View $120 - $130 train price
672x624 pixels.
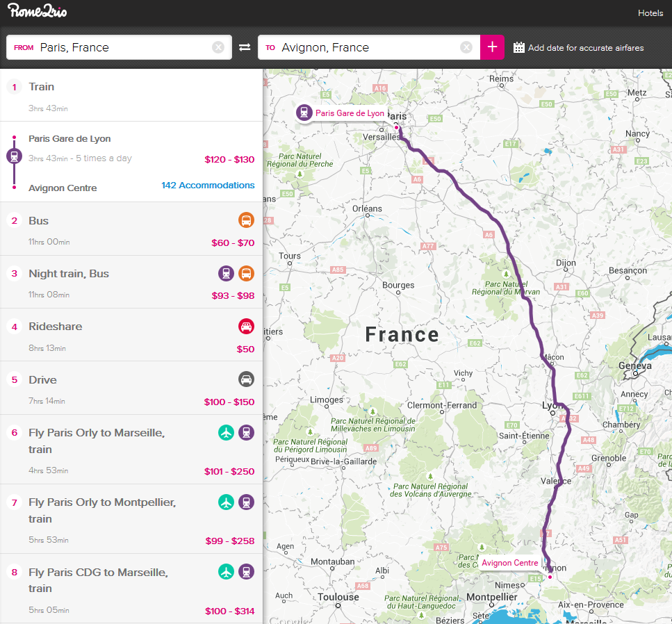[229, 159]
